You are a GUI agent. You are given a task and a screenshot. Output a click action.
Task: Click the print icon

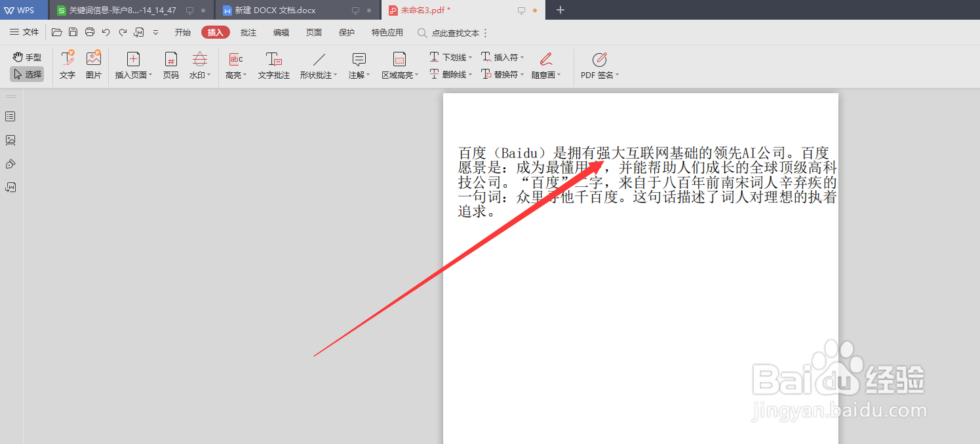click(90, 32)
